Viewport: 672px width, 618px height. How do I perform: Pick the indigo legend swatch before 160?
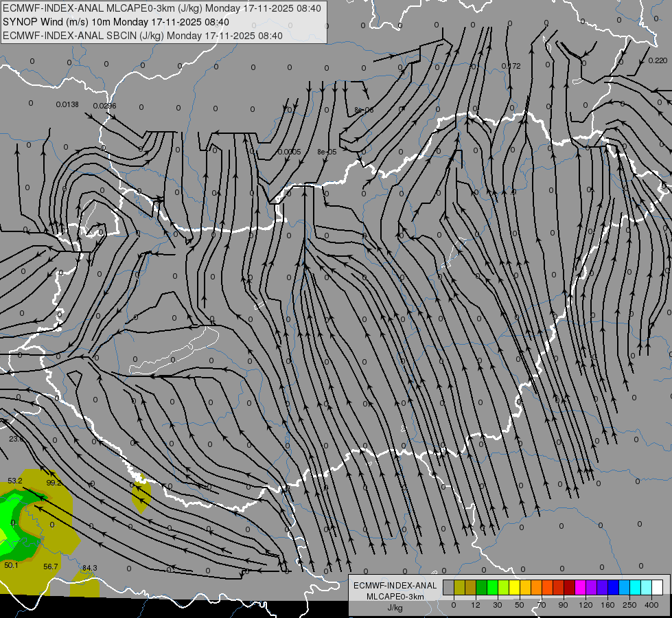tap(603, 587)
